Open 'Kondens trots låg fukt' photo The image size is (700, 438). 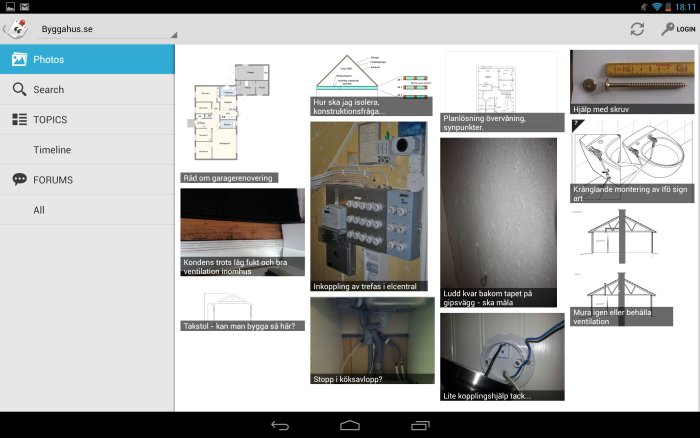point(242,232)
